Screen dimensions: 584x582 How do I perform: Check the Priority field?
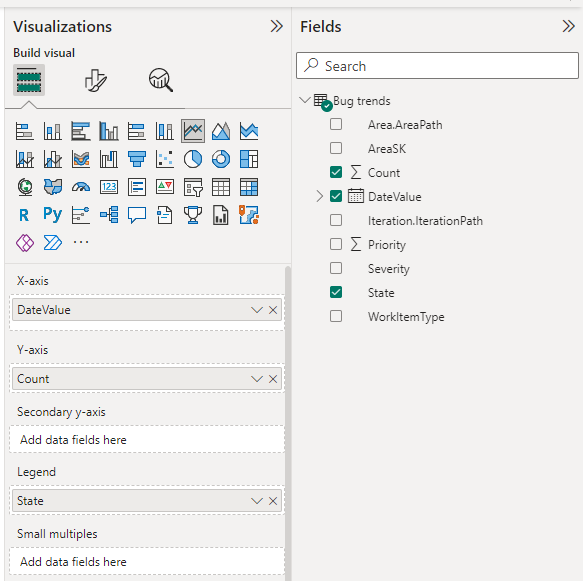pos(336,244)
